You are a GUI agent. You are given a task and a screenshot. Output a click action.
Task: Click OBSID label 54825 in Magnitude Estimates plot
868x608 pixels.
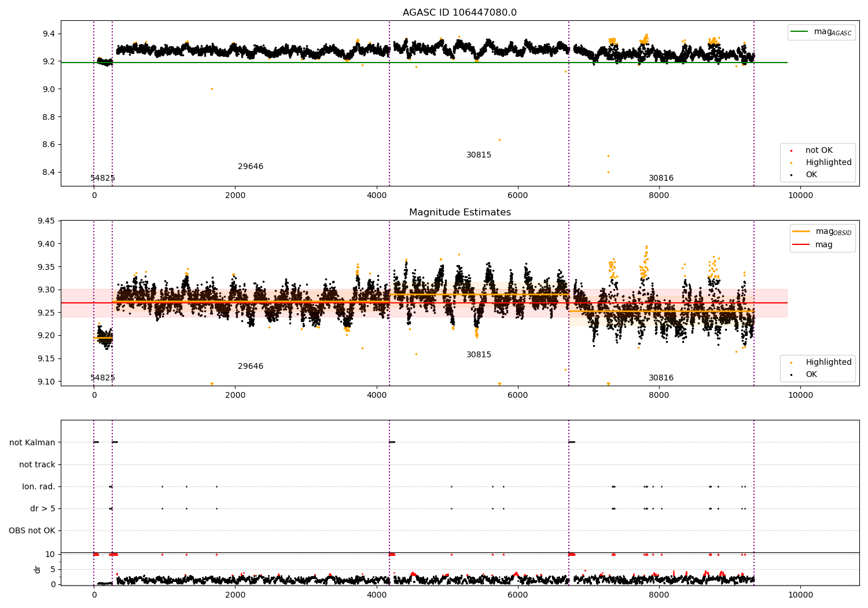click(x=102, y=378)
